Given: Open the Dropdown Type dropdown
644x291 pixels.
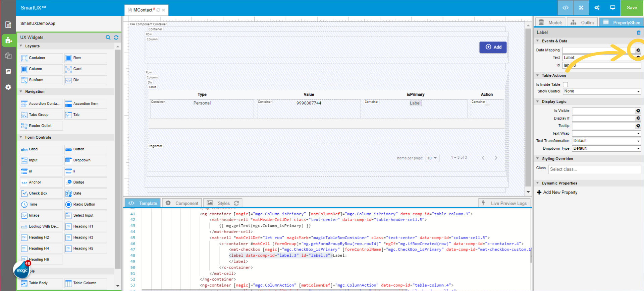Looking at the screenshot, I should point(606,149).
